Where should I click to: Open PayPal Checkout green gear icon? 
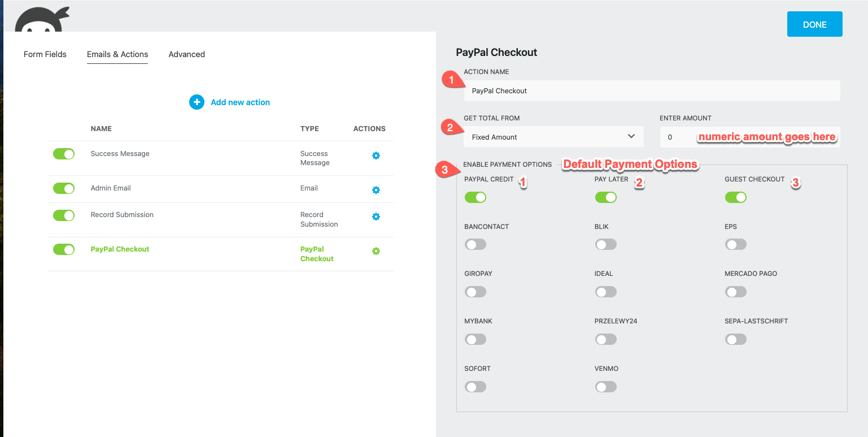click(x=376, y=251)
